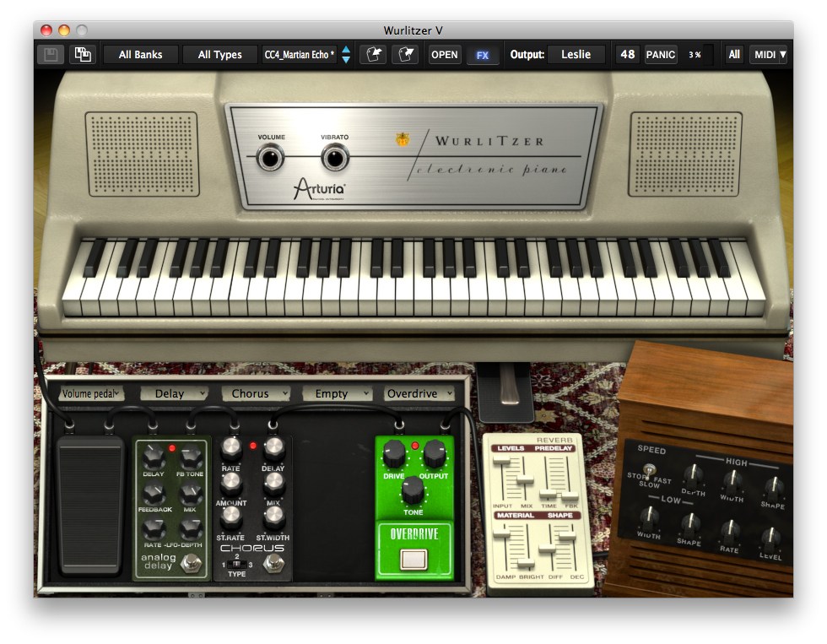Click the Leslie HIGH DEPTH knob
The image size is (827, 644).
click(x=693, y=476)
